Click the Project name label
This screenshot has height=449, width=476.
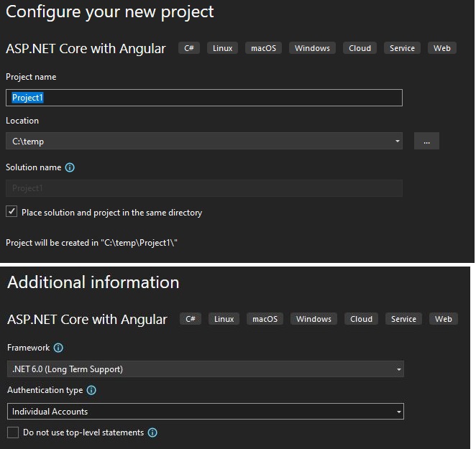click(31, 77)
